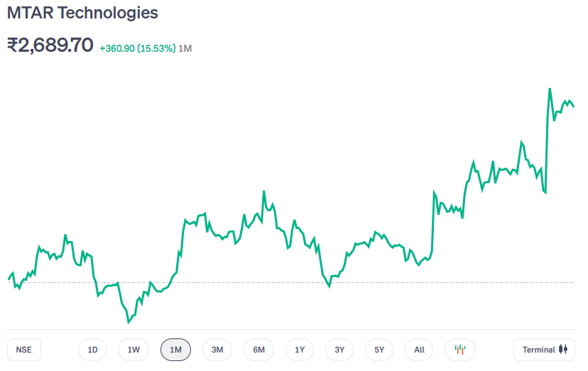The image size is (588, 371).
Task: Select the 1D time range
Action: pyautogui.click(x=92, y=350)
